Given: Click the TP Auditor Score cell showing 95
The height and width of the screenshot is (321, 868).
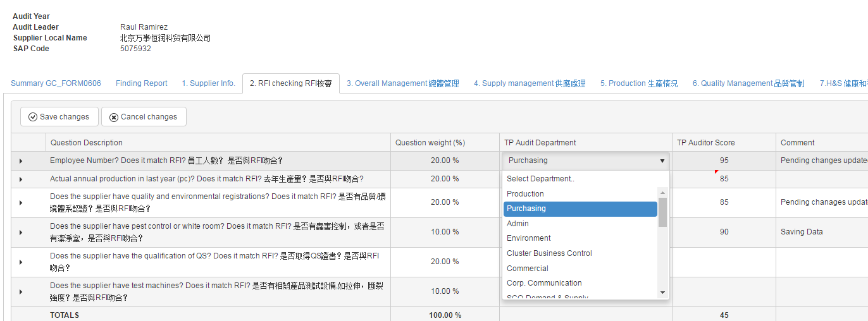Looking at the screenshot, I should click(x=724, y=160).
